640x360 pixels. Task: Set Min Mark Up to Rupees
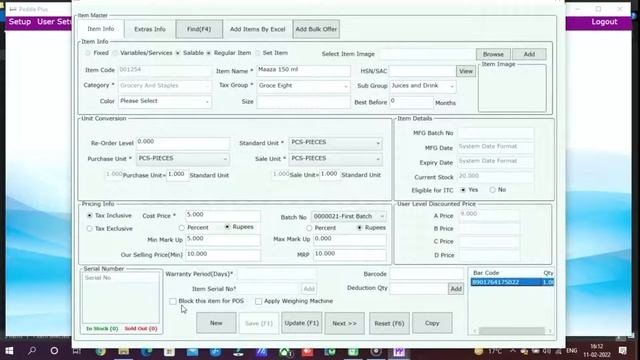[x=227, y=227]
